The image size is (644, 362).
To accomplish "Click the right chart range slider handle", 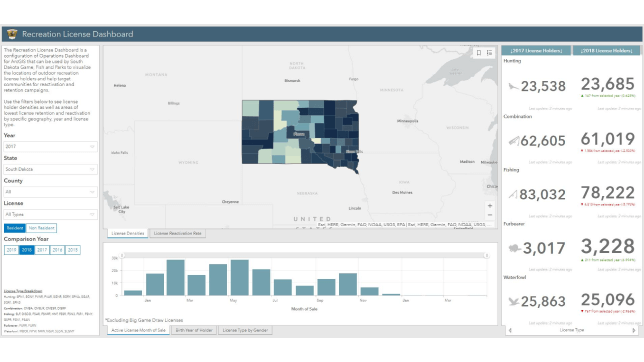I will 486,256.
